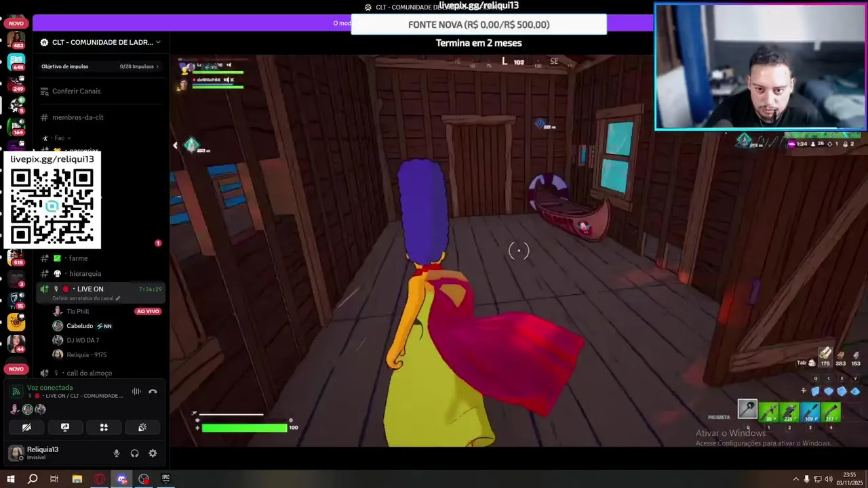Click the top NOVO unread indicator
The width and height of the screenshot is (868, 488).
[x=16, y=23]
